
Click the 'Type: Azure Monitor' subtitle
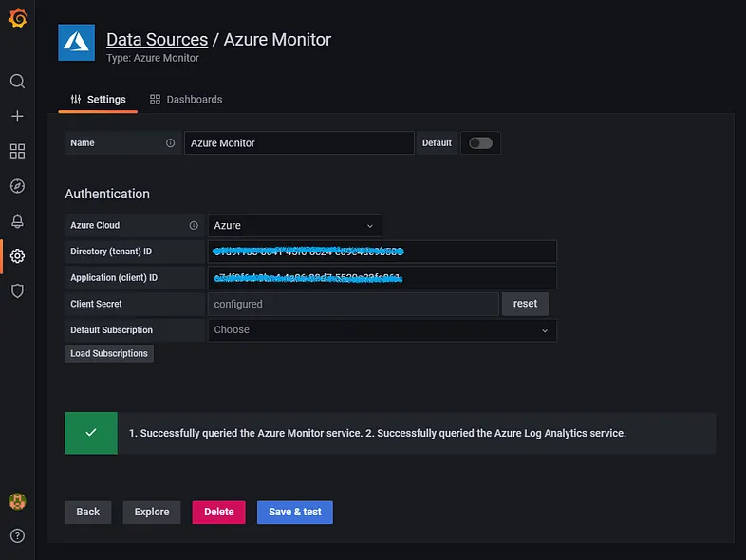click(x=152, y=58)
